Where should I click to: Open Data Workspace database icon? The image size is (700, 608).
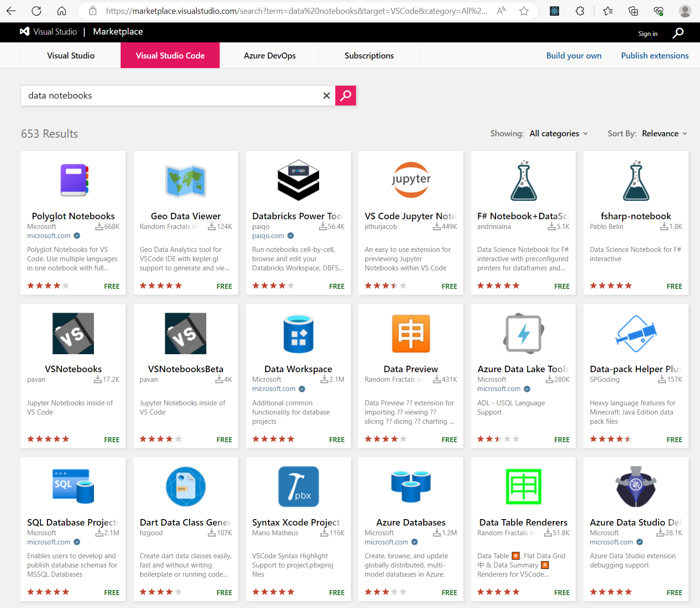[x=298, y=333]
